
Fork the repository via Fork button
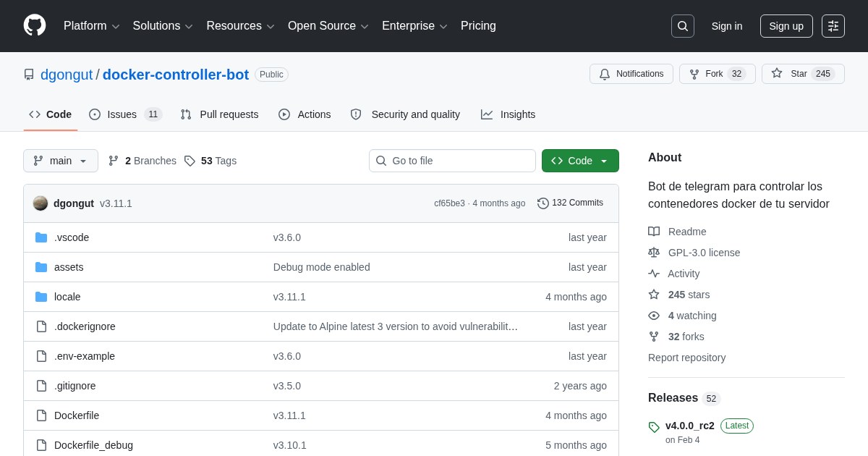718,74
